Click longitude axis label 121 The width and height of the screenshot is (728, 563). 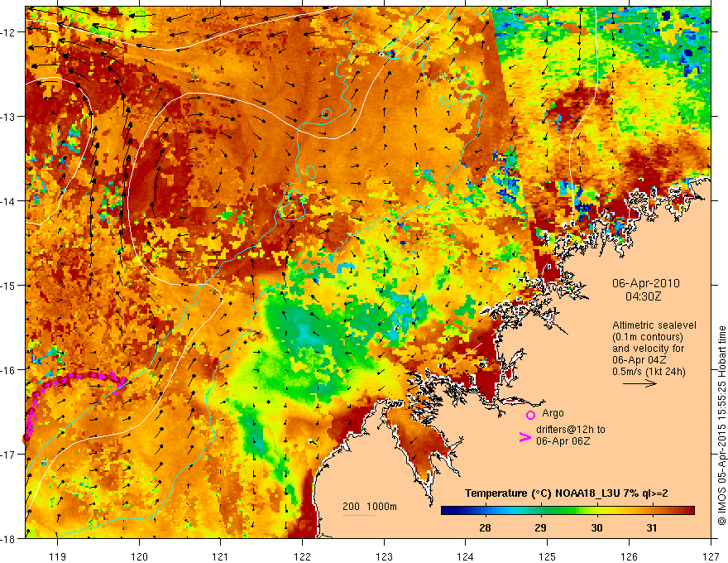click(x=221, y=556)
